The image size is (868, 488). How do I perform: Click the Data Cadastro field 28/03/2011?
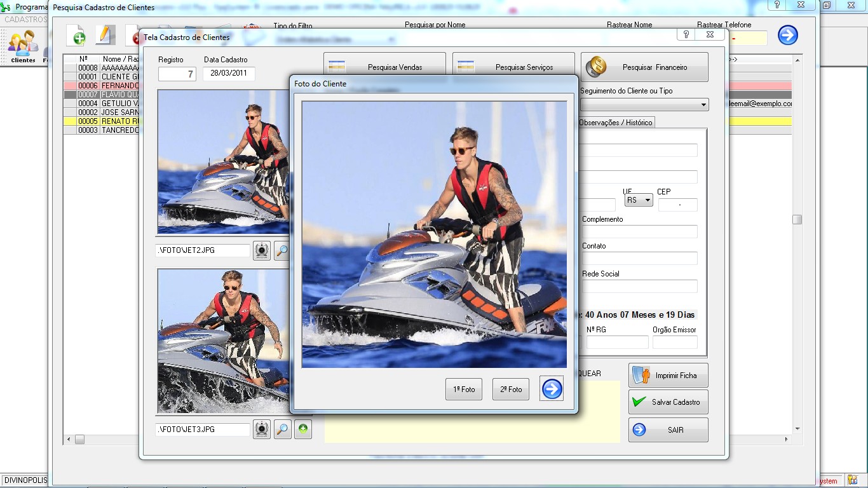(229, 74)
